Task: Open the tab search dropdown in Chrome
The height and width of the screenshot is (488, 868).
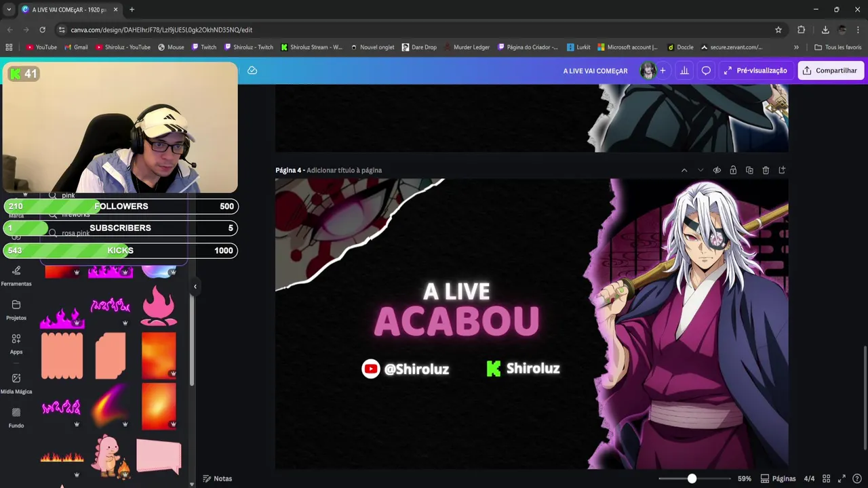Action: (9, 9)
